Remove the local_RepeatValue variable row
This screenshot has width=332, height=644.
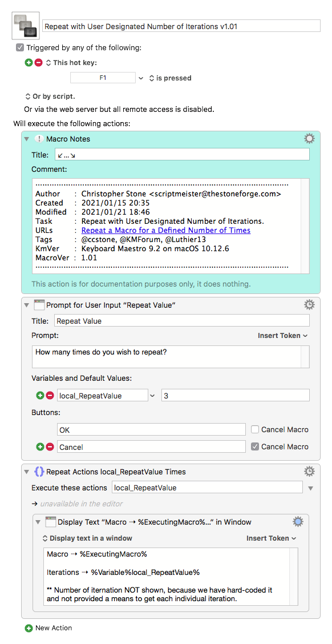click(x=50, y=396)
